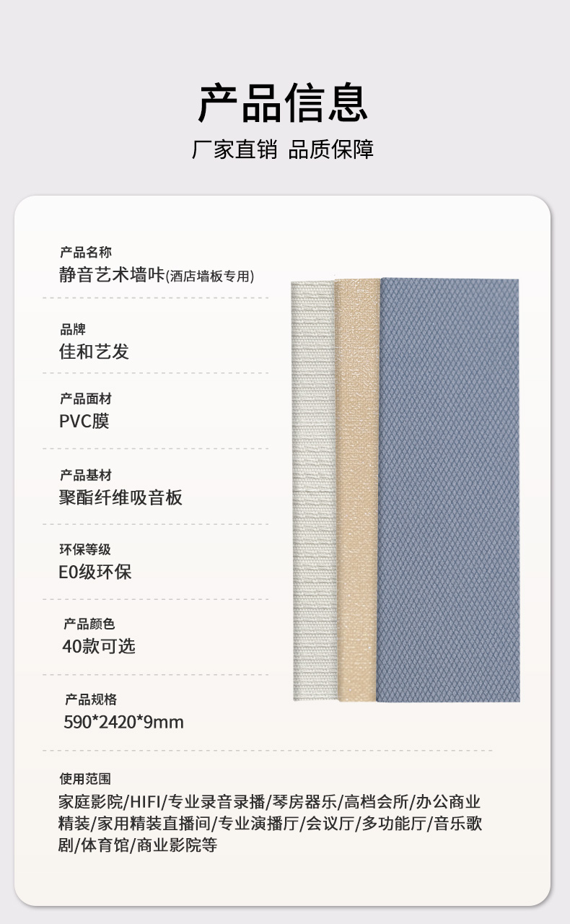Screen dimensions: 570x924
Task: Select the white textured wall panel sample
Action: pos(313,491)
